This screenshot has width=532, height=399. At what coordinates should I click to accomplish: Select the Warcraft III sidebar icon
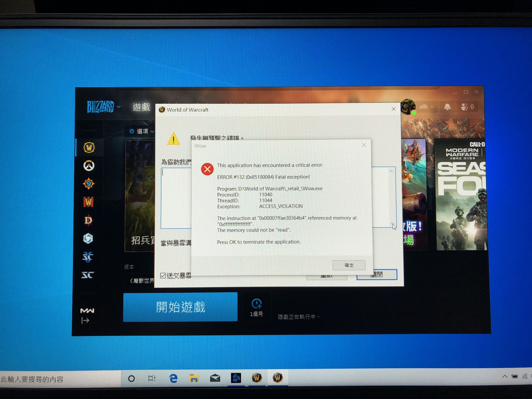(x=88, y=202)
